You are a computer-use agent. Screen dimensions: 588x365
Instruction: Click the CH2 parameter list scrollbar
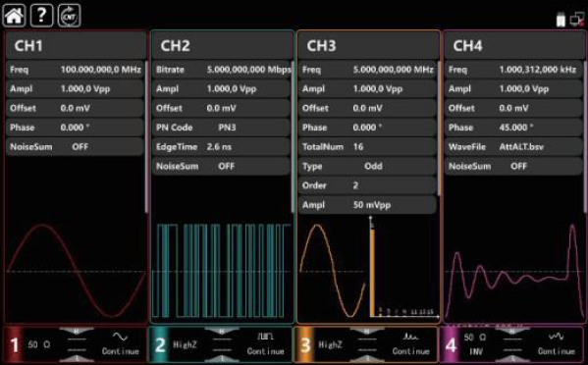[293, 137]
